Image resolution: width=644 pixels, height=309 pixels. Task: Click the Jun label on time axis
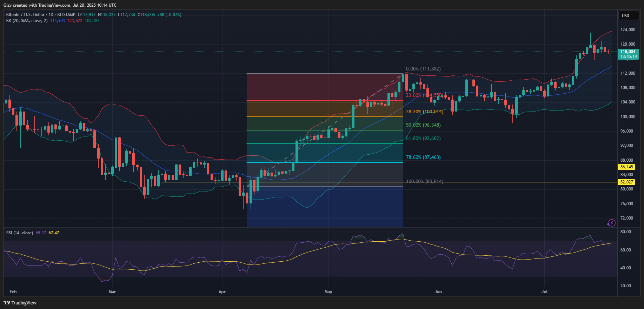point(438,292)
